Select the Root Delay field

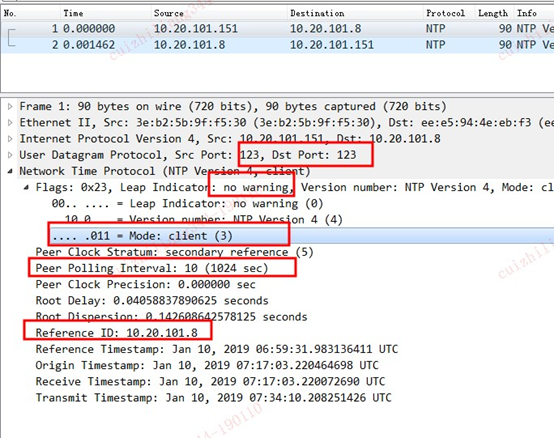[x=152, y=301]
